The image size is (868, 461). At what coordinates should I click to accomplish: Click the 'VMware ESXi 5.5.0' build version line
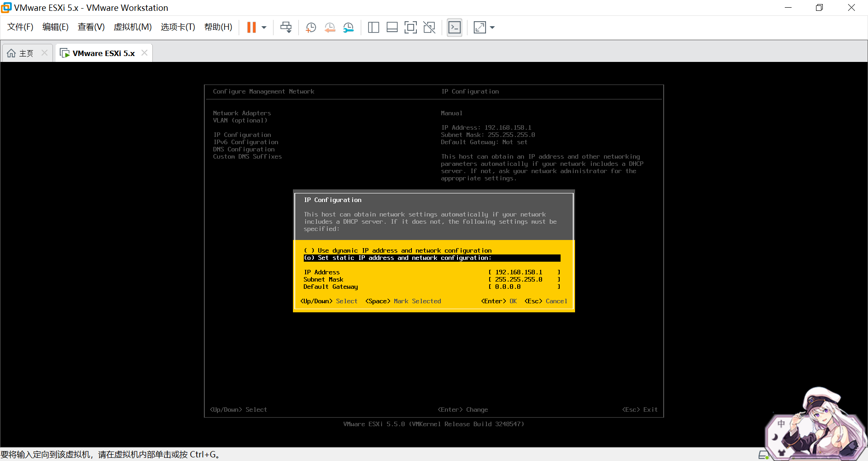click(434, 424)
